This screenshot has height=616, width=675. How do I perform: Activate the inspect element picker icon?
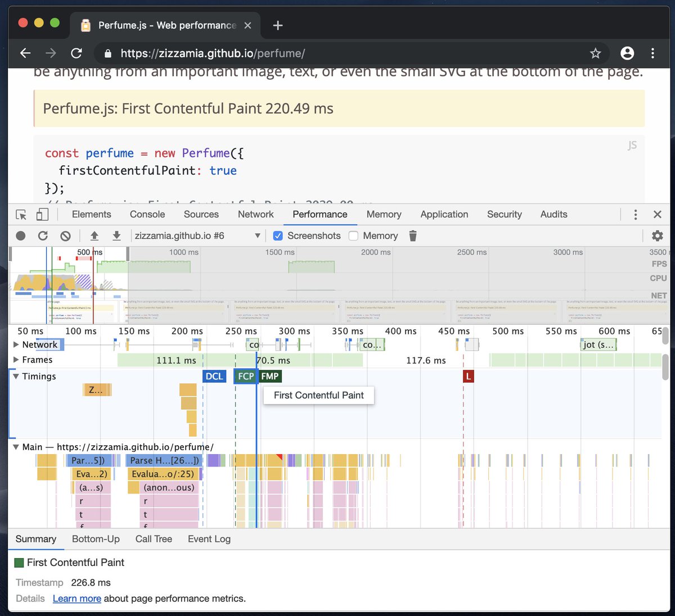point(21,215)
